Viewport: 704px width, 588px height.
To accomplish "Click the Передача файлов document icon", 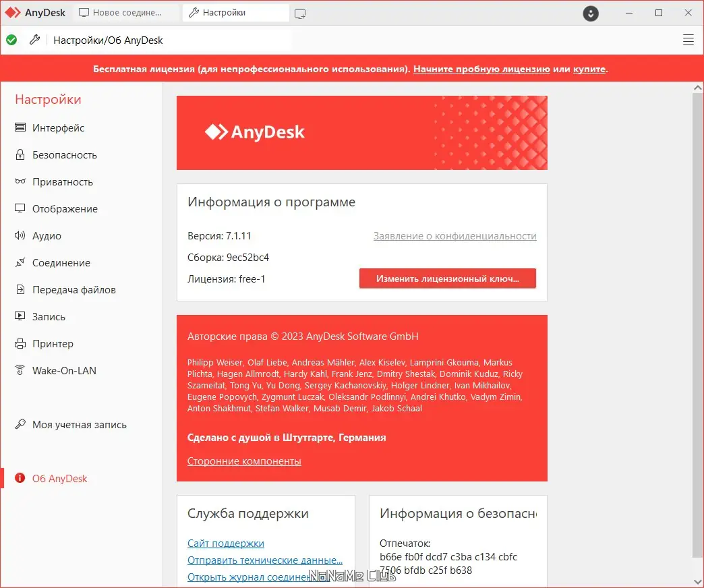I will point(20,289).
